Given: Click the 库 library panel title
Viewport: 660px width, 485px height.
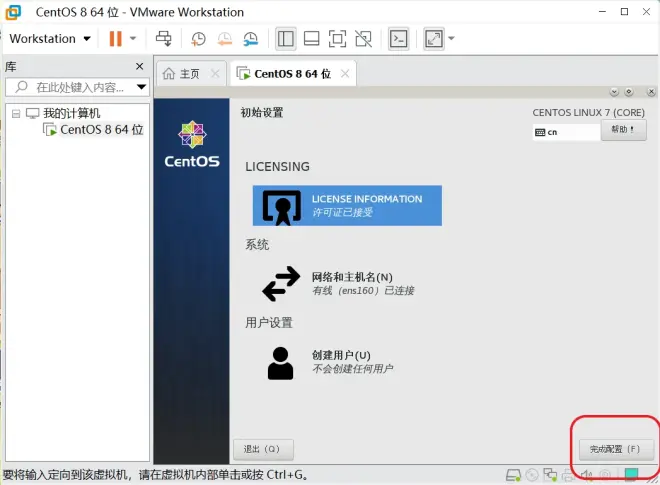Looking at the screenshot, I should (x=11, y=67).
